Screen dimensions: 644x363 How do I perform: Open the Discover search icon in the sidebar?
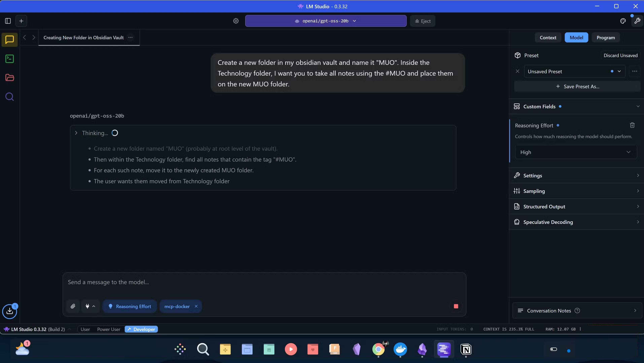click(x=9, y=97)
